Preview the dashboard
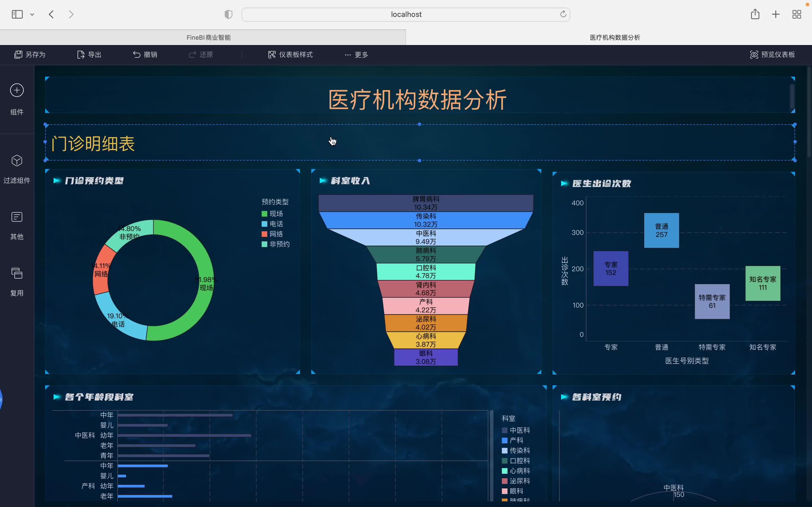Screen dimensions: 812x507 (x=773, y=55)
